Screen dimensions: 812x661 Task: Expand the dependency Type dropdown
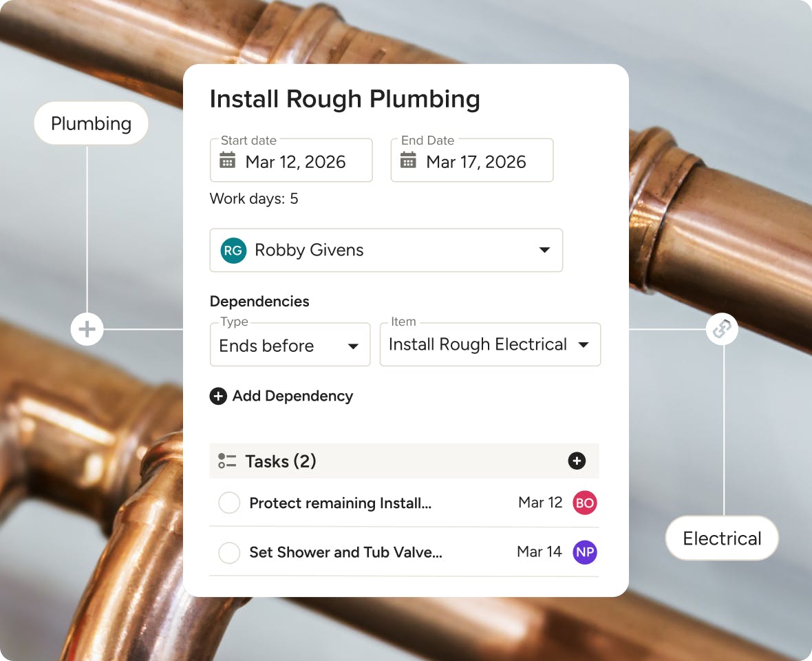point(353,346)
